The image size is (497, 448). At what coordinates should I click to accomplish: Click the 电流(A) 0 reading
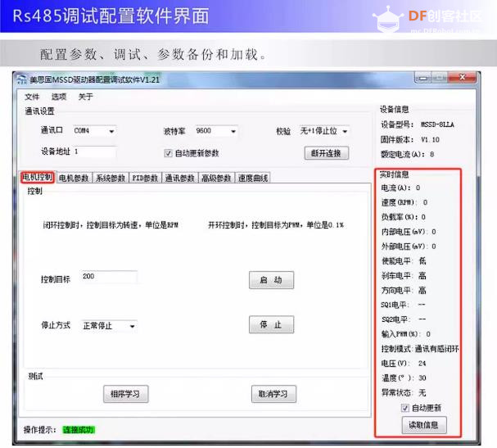[x=400, y=188]
